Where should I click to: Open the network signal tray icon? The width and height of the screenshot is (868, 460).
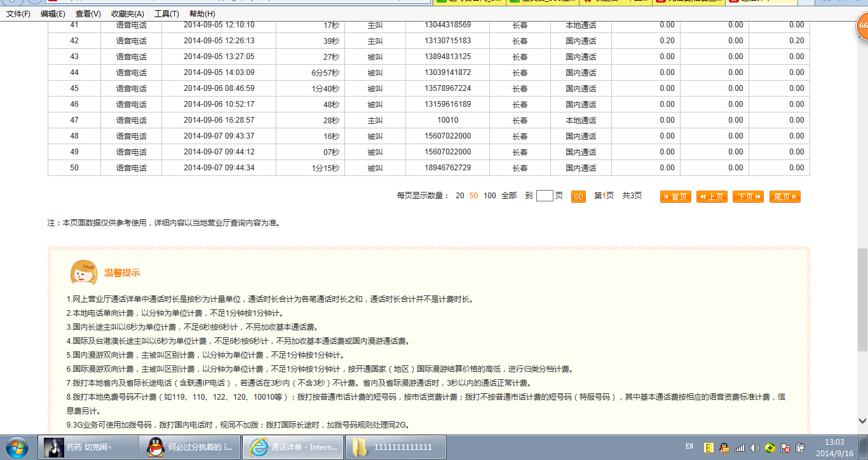(x=739, y=447)
